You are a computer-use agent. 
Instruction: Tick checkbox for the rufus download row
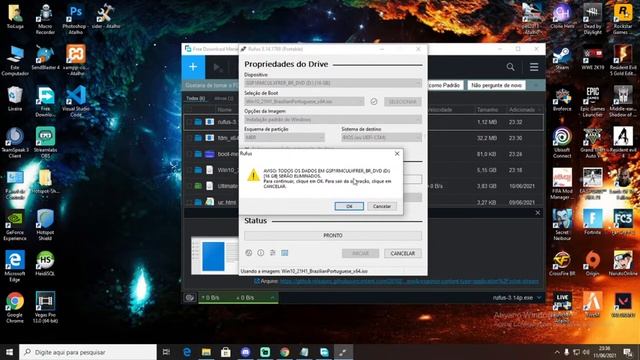point(189,122)
